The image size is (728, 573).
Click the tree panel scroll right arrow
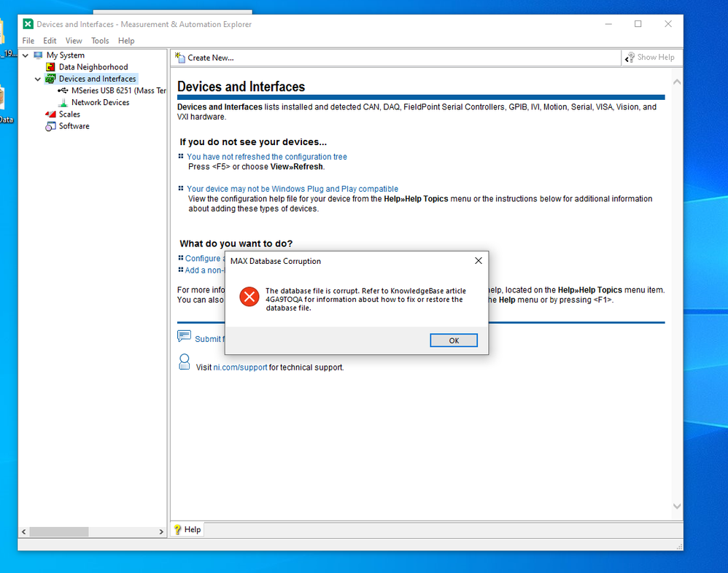161,531
